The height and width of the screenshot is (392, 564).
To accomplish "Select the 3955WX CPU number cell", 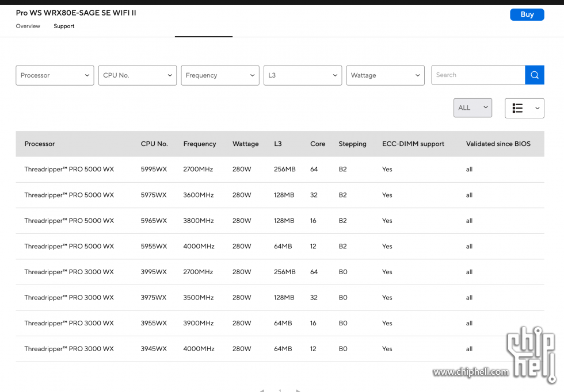I will pos(154,324).
